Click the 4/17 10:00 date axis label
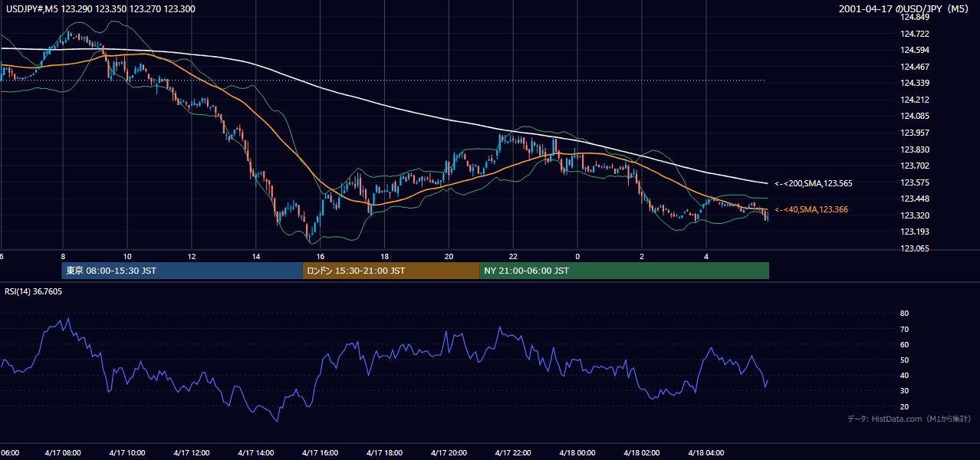 pos(127,452)
